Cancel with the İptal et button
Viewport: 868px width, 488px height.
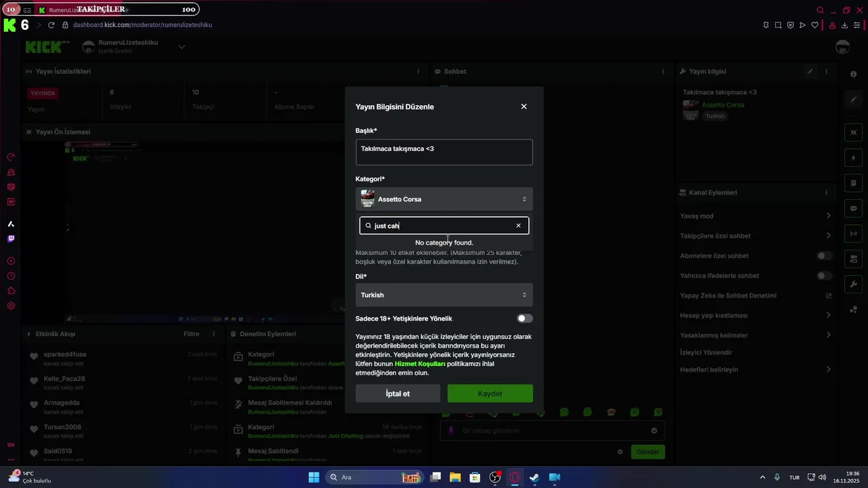(x=397, y=394)
